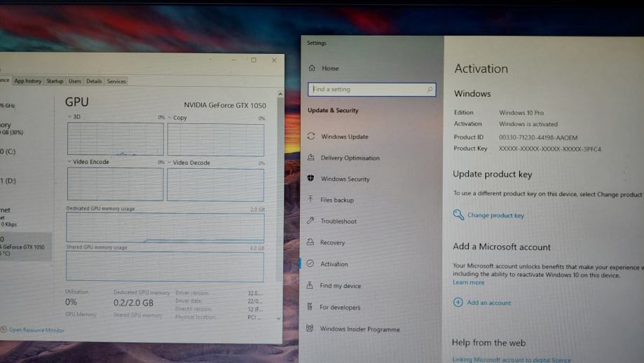Switch to the Users tab
This screenshot has height=363, width=644.
75,81
